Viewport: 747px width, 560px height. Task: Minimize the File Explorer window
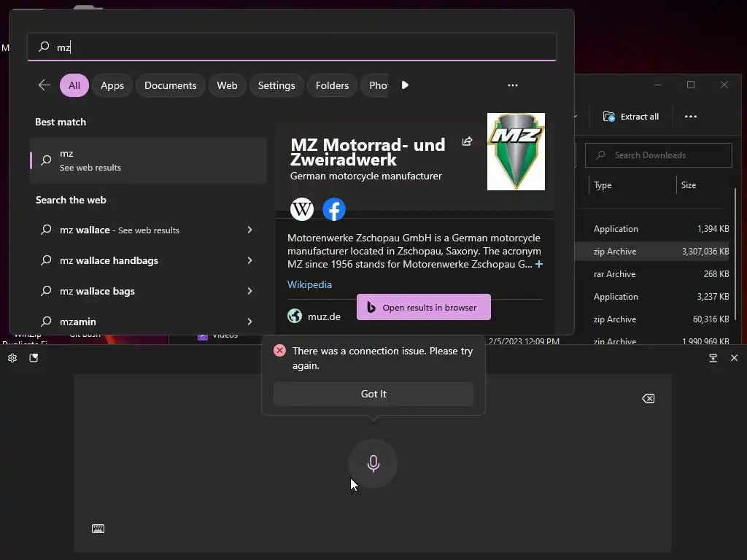(658, 85)
